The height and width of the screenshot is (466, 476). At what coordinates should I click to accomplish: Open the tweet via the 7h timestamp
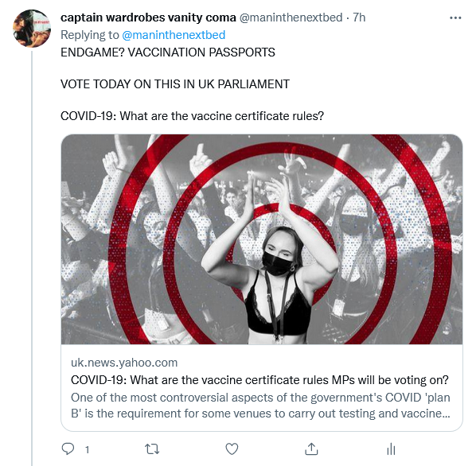359,17
